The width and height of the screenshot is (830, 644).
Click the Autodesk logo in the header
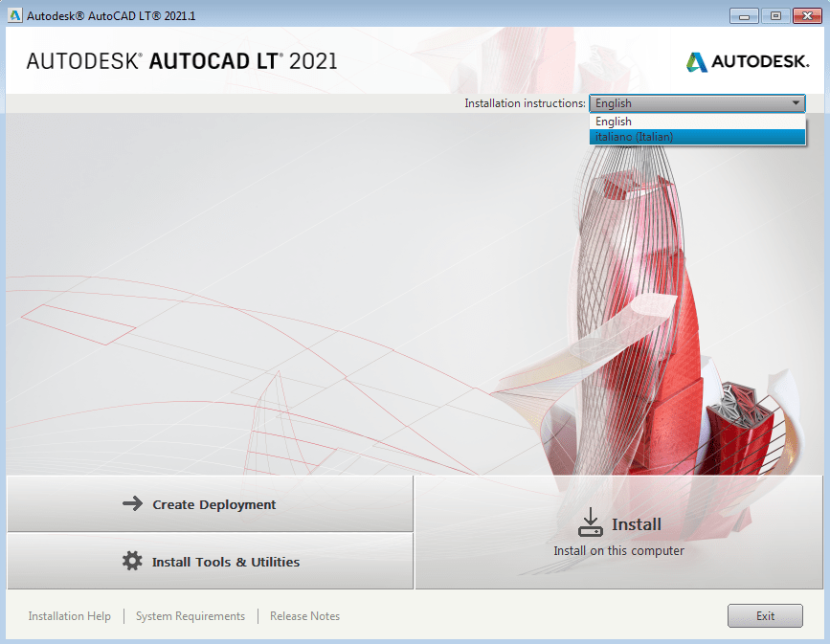(x=748, y=62)
